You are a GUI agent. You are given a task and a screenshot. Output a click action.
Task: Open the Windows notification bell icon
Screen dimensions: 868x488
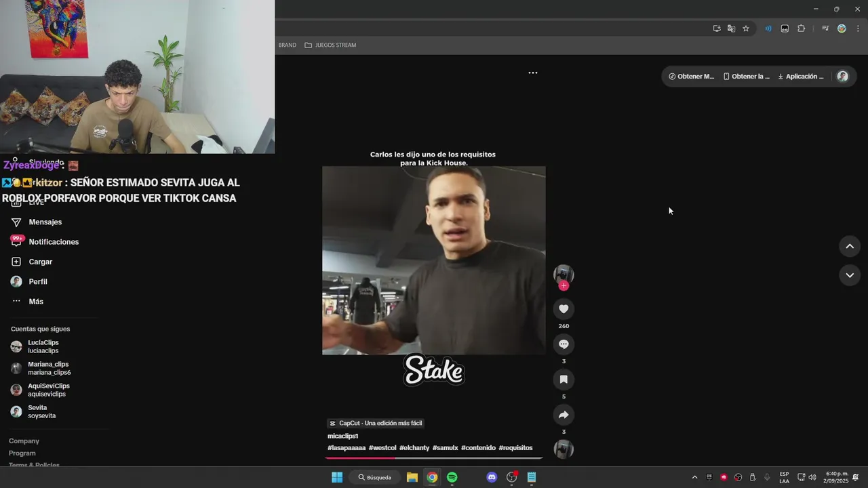[856, 477]
